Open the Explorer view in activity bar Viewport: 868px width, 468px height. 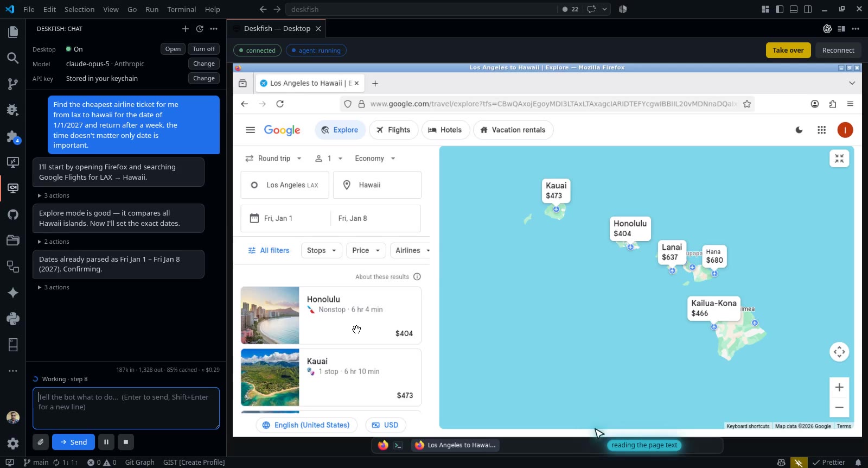[x=13, y=32]
